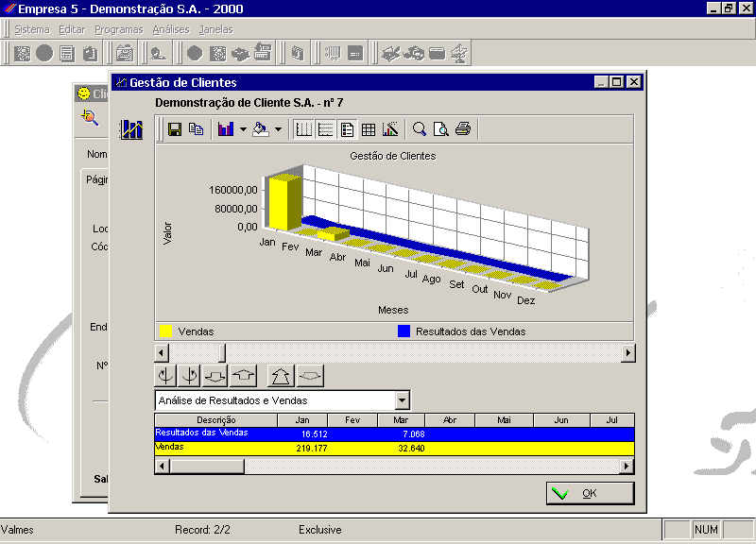Screen dimensions: 756x544
Task: Open the Editar menu
Action: point(72,30)
